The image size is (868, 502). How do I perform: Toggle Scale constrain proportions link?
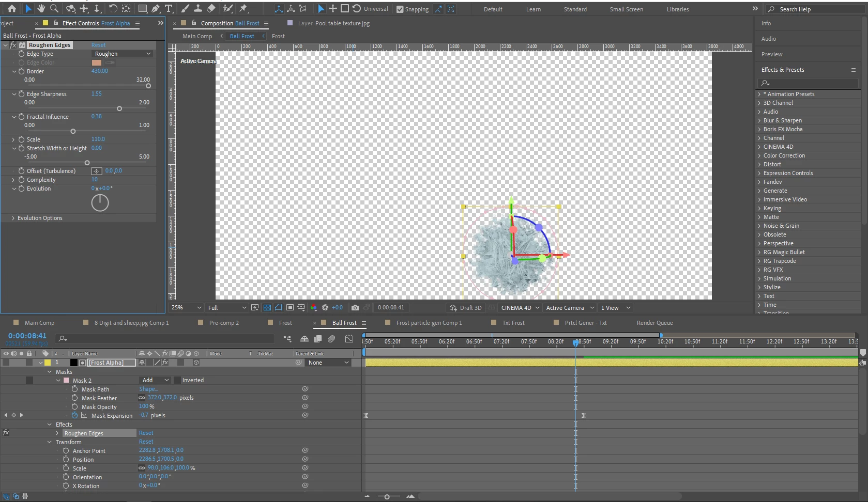pos(142,468)
